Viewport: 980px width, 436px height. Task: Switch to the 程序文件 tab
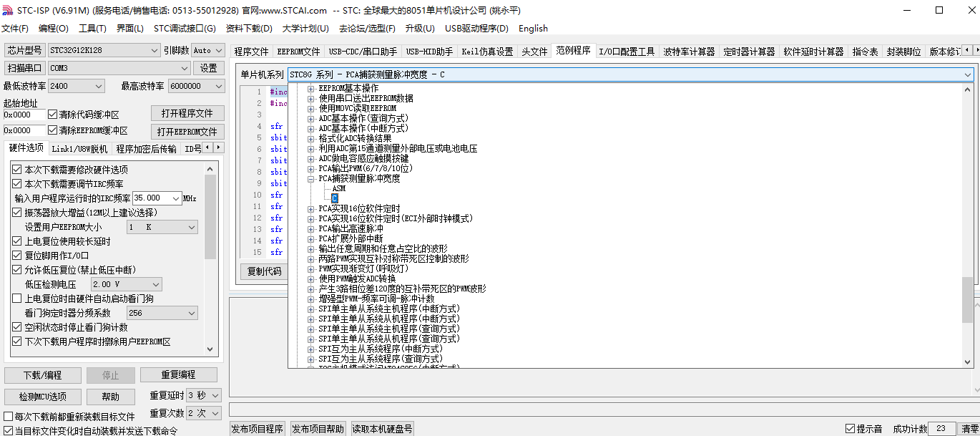tap(252, 52)
